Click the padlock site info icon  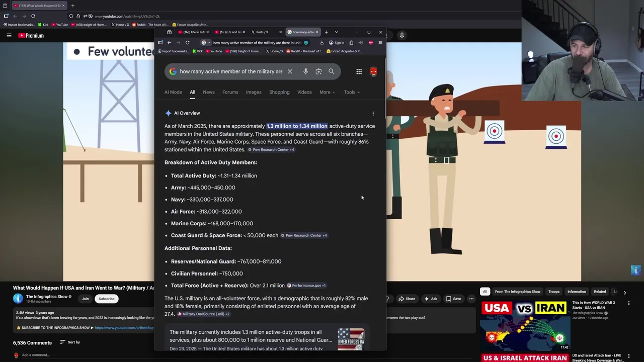point(78,16)
